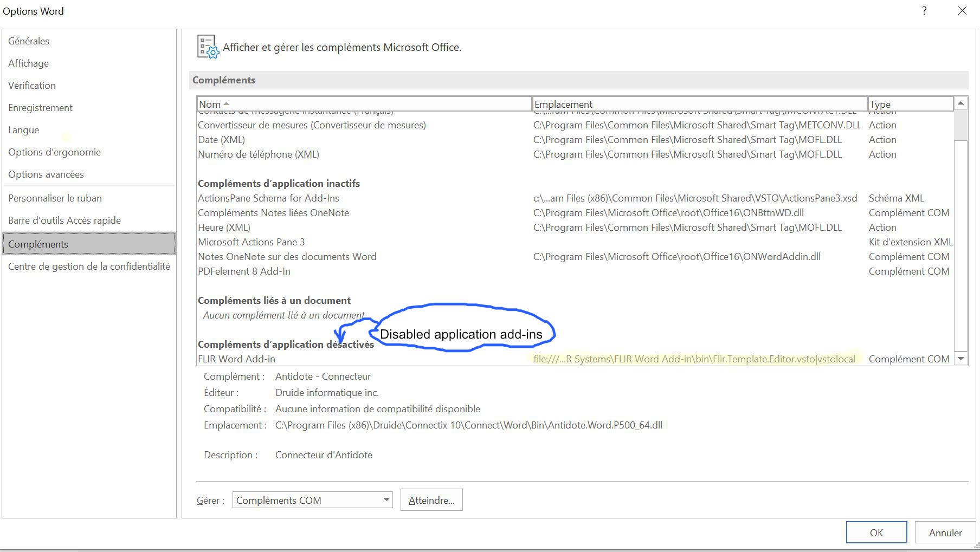The width and height of the screenshot is (980, 552).
Task: Switch to Options avancées settings
Action: [46, 174]
